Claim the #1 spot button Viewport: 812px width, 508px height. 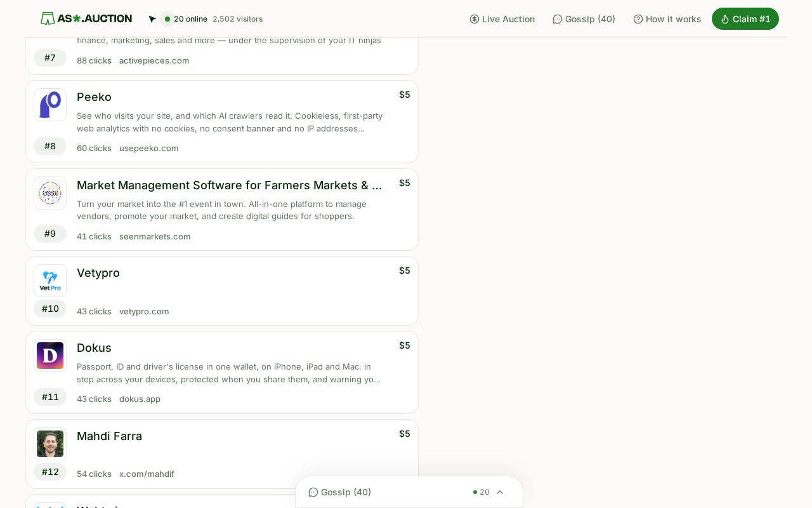745,19
